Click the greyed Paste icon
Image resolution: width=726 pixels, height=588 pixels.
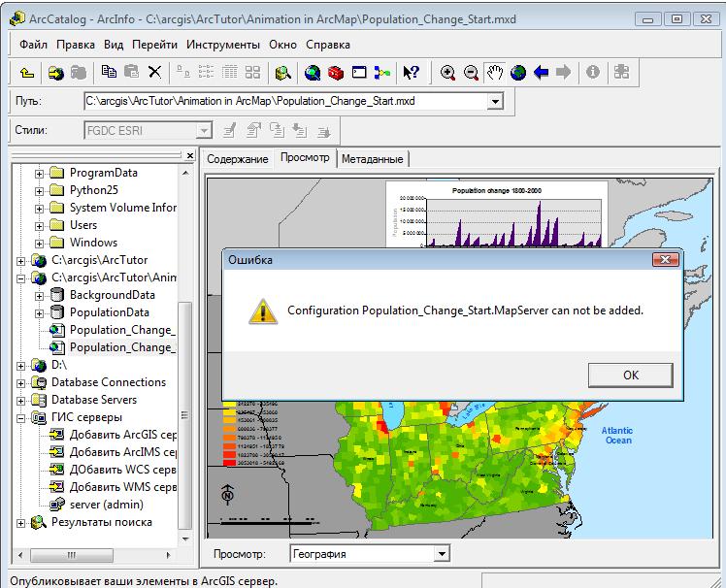click(132, 71)
